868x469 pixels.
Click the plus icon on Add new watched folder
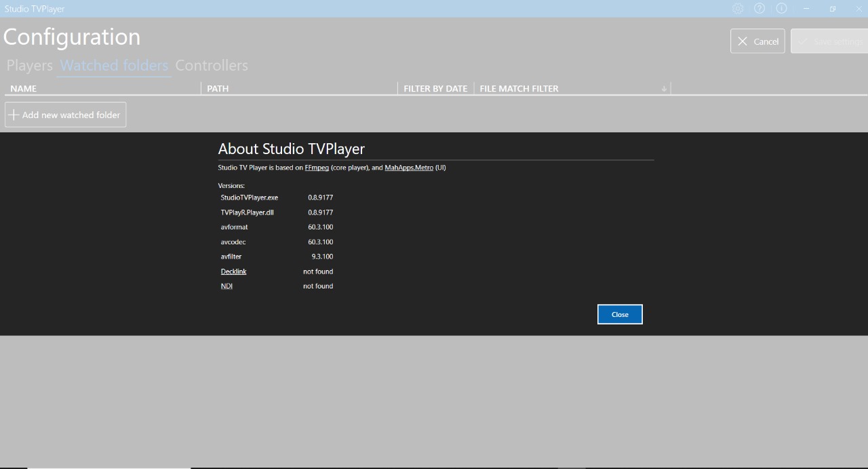[x=14, y=114]
